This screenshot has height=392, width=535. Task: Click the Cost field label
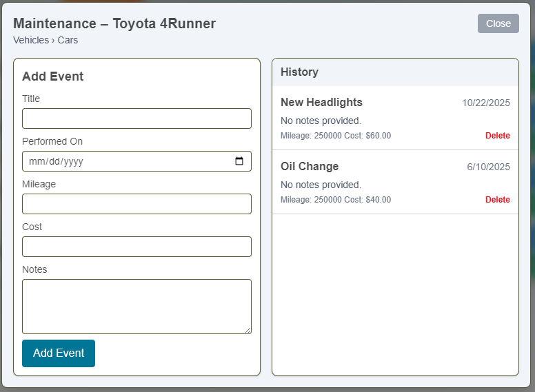(32, 227)
